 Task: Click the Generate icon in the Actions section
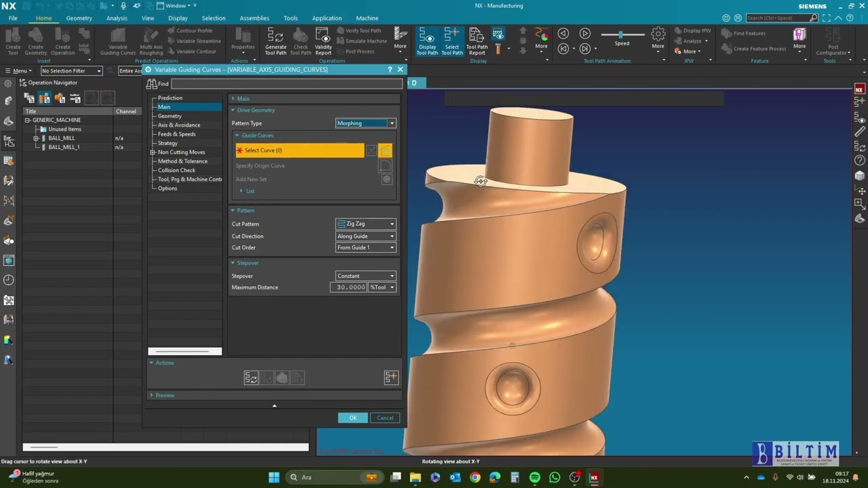251,378
